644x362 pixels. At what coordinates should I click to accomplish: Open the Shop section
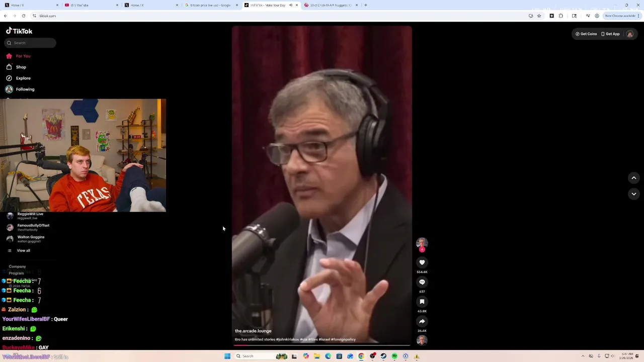(x=16, y=67)
